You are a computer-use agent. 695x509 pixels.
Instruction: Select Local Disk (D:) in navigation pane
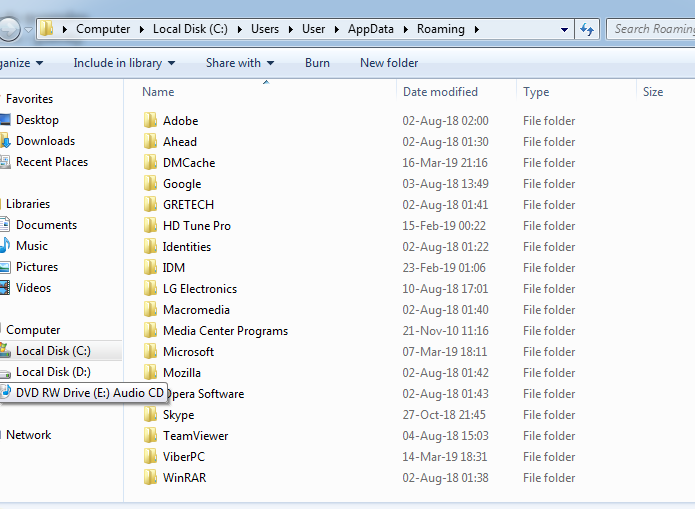(x=53, y=372)
